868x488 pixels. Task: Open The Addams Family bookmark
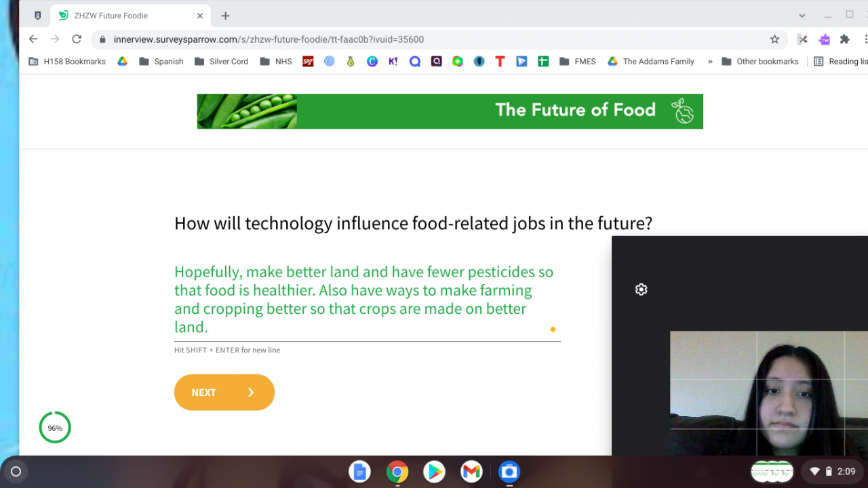[x=651, y=61]
